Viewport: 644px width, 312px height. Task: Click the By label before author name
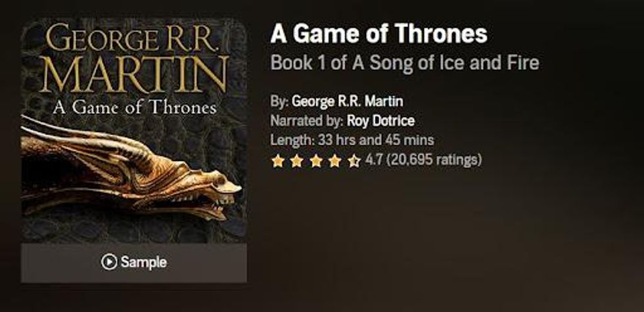tap(279, 101)
